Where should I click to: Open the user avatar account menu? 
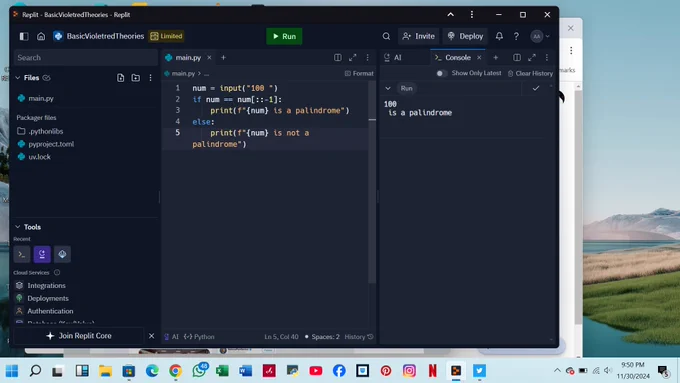(540, 36)
